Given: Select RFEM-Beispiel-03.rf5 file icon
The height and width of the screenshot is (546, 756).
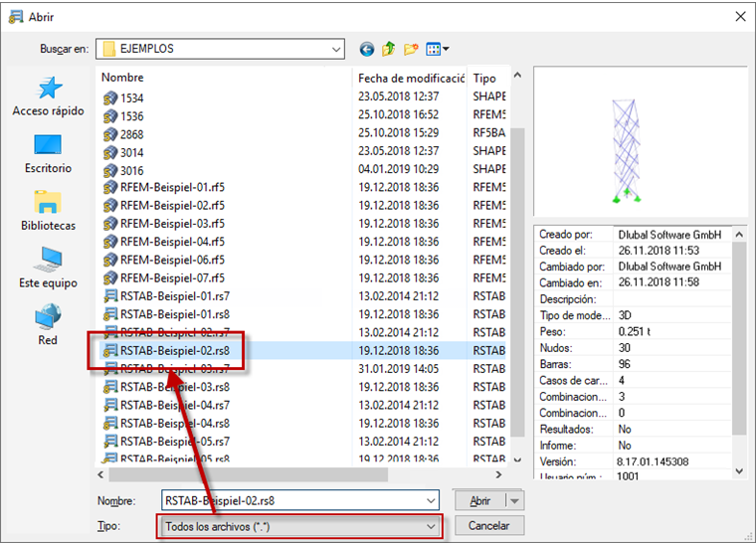Looking at the screenshot, I should pos(110,224).
